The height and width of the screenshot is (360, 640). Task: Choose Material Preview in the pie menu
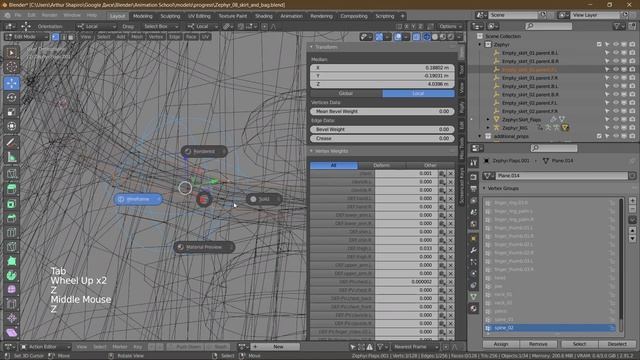204,247
